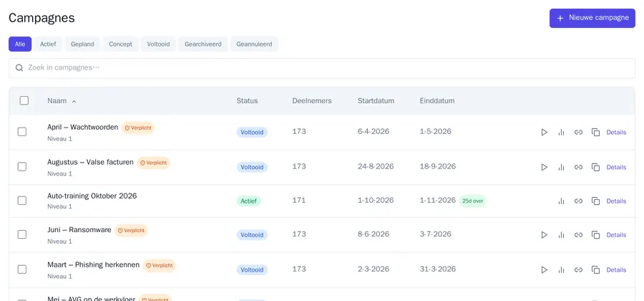Click campaign name April – Wachtwoorden
Viewport: 644px width, 301px height.
tap(82, 127)
